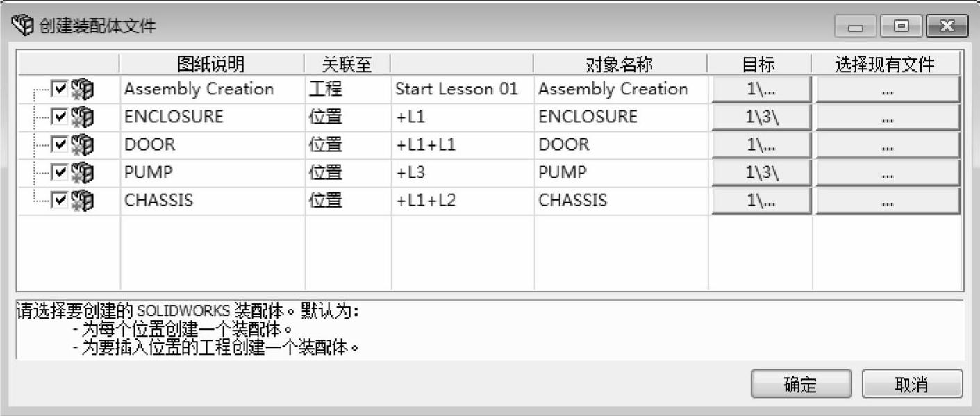Click the 图纸说明 column header
980x416 pixels.
(x=211, y=65)
